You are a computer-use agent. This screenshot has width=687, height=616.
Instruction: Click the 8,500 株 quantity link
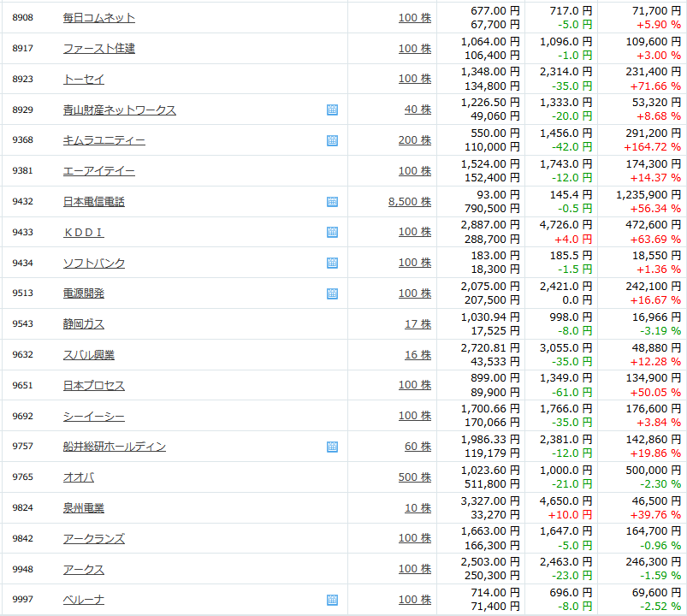(410, 201)
